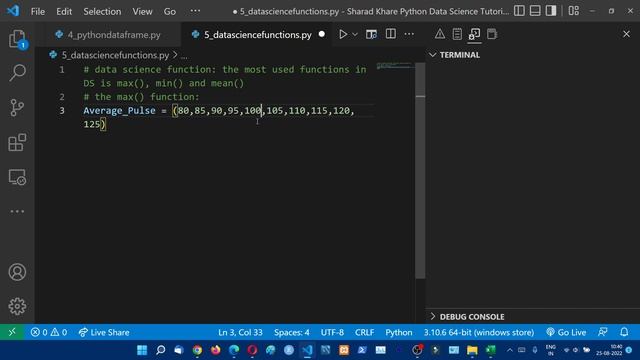Click breadcrumb 5_datasciencefunctions.py
This screenshot has width=640, height=360.
click(x=115, y=55)
